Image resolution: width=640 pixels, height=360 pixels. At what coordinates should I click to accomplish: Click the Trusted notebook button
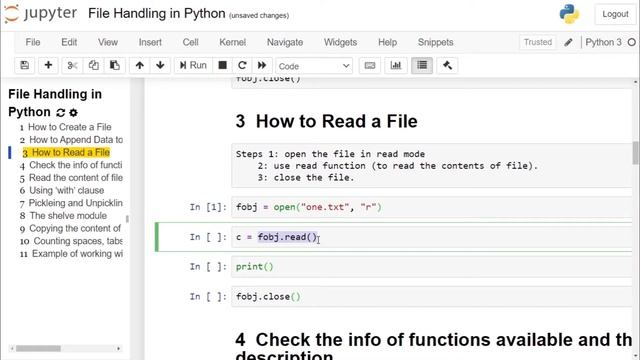[x=538, y=42]
